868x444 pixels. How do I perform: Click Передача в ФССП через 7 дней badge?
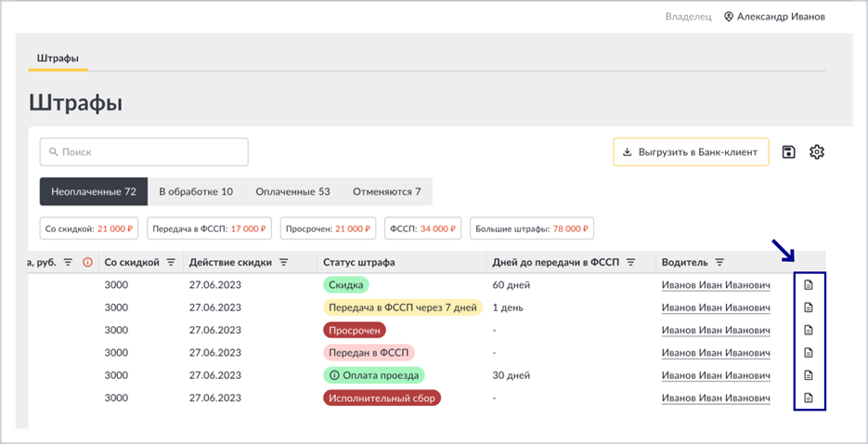403,307
